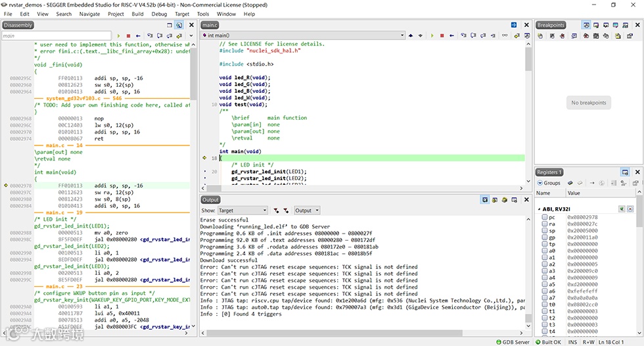The height and width of the screenshot is (346, 644).
Task: Click the green Go button in Disassembly toolbar
Action: pyautogui.click(x=118, y=36)
